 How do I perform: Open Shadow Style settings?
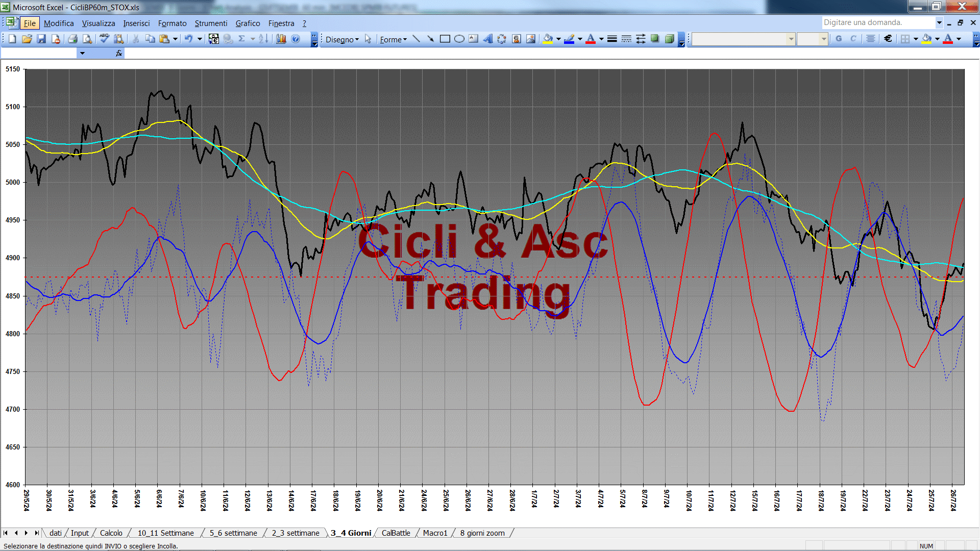pyautogui.click(x=655, y=39)
